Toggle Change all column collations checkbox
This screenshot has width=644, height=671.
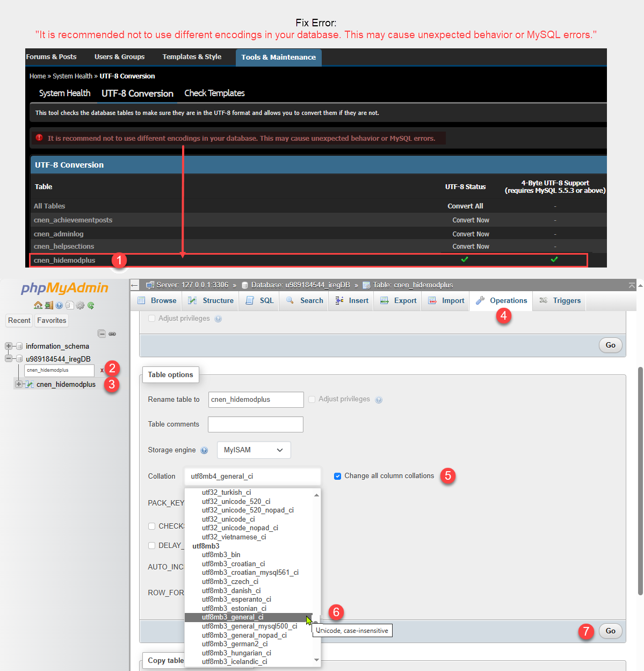coord(337,476)
